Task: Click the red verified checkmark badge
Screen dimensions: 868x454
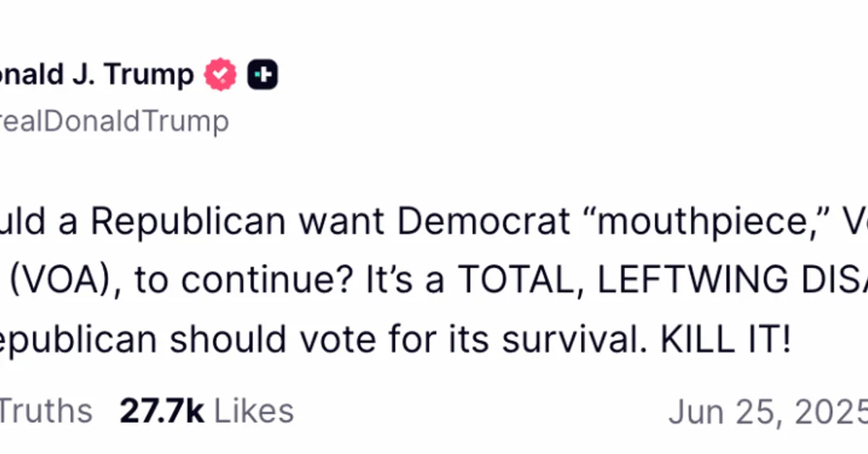Action: click(x=221, y=75)
